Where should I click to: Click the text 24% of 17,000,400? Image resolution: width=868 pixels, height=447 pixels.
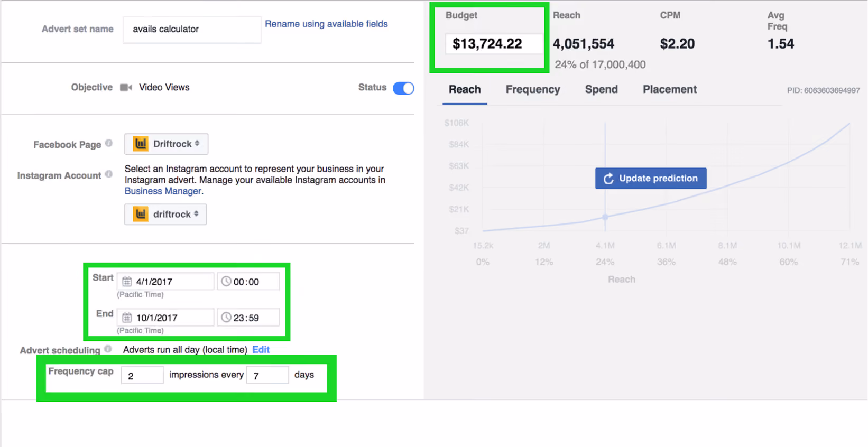pos(600,64)
